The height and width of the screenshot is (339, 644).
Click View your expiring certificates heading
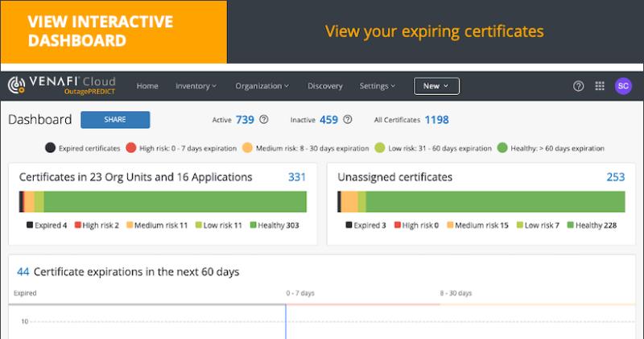(434, 31)
